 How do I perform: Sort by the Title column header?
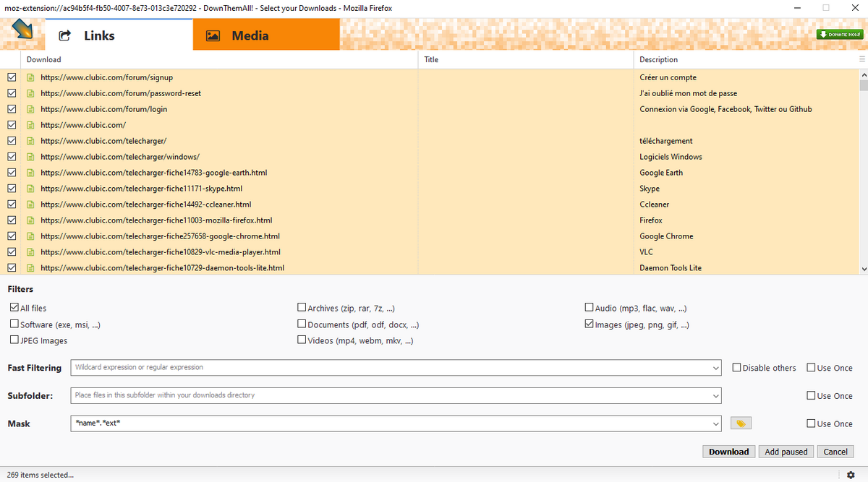click(526, 59)
